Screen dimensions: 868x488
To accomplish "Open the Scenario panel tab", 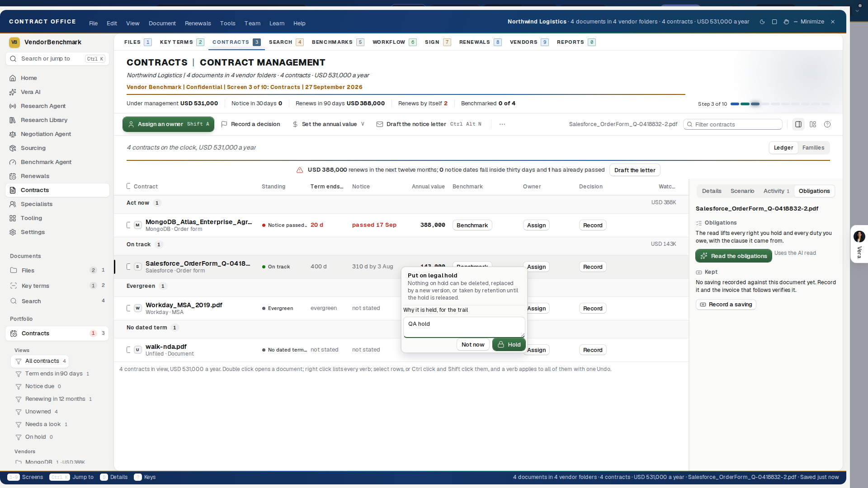I will point(742,191).
